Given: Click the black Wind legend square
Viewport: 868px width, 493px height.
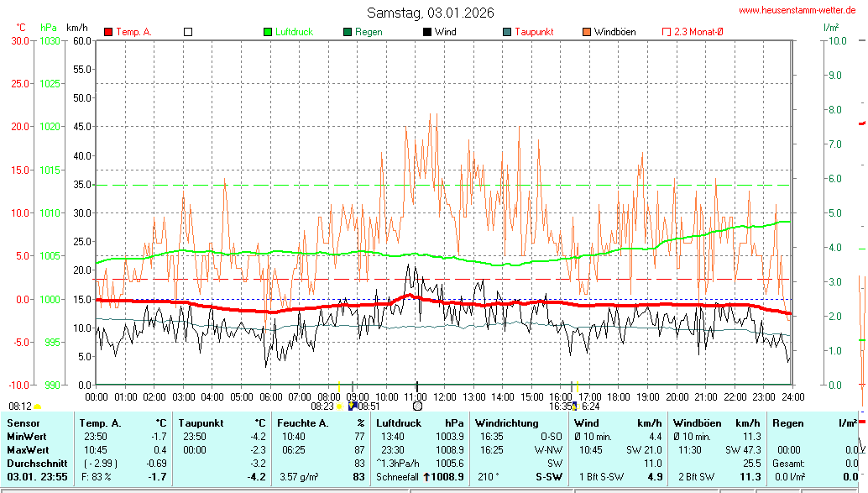Looking at the screenshot, I should tap(427, 32).
